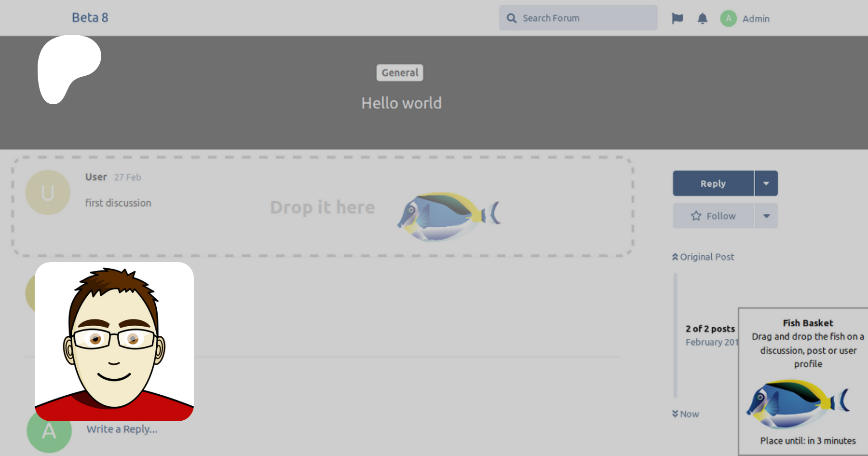Expand the Follow dropdown arrow
This screenshot has height=456, width=868.
tap(766, 216)
